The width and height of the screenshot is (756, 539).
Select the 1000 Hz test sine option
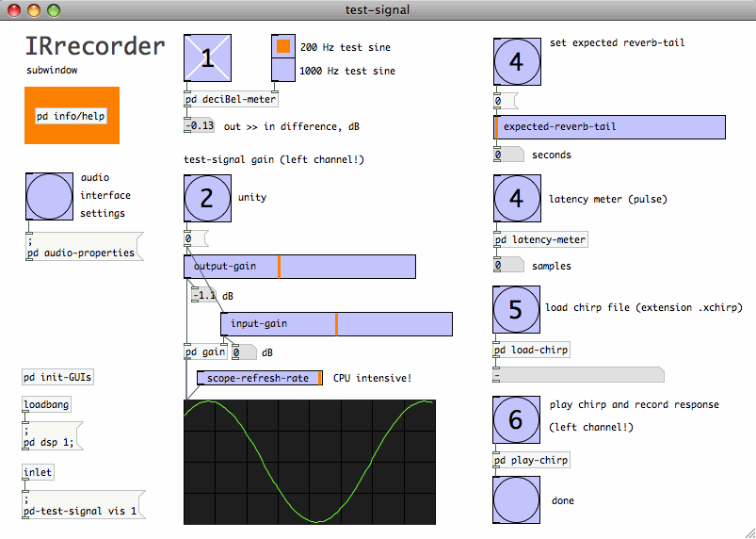[282, 71]
